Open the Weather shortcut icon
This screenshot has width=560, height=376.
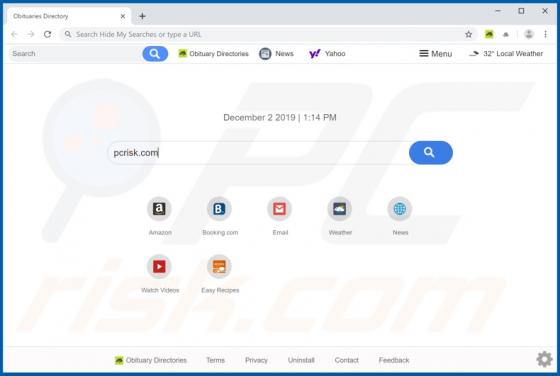point(340,209)
